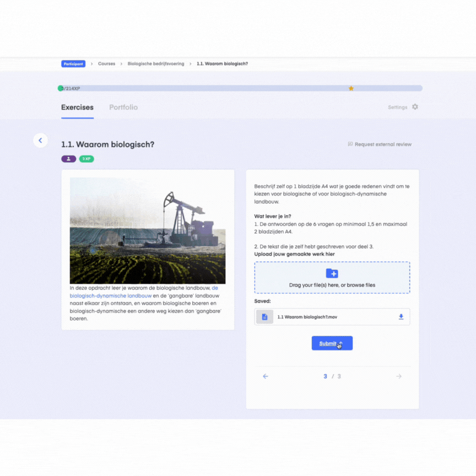The height and width of the screenshot is (476, 476).
Task: Click the 1.1. Waarom biologisch? heading
Action: tap(108, 144)
